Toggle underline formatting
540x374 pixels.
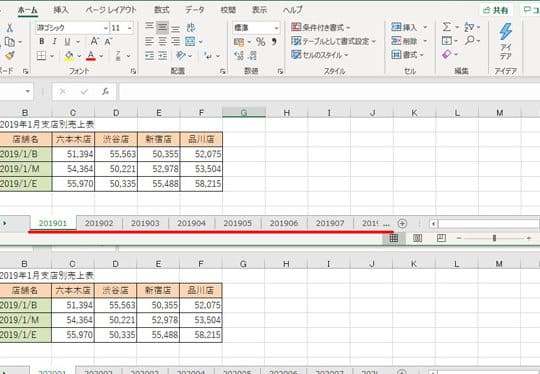68,42
